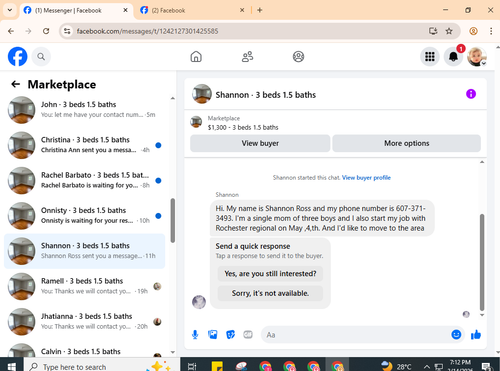
Task: Bookmark this page with the star
Action: click(x=449, y=31)
